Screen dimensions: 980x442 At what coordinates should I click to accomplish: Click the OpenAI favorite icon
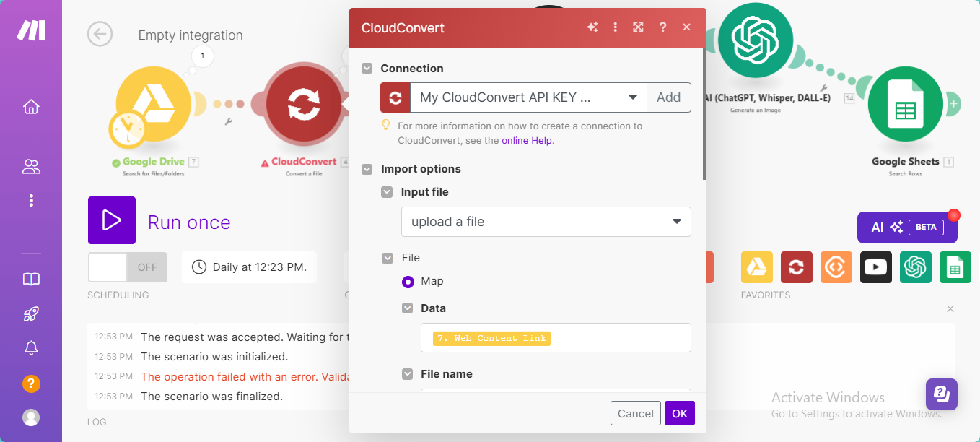tap(916, 267)
